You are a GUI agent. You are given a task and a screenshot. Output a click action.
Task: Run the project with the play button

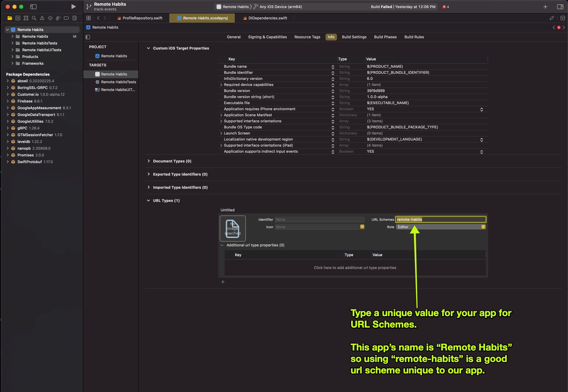[x=73, y=6]
